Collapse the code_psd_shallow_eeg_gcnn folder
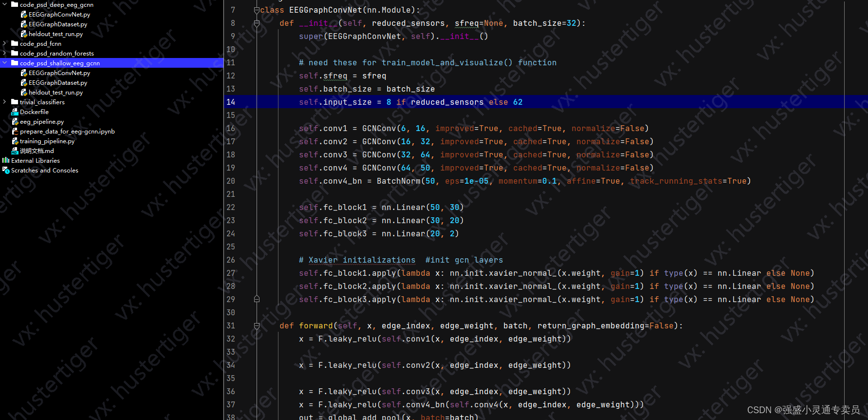The height and width of the screenshot is (420, 868). (5, 63)
